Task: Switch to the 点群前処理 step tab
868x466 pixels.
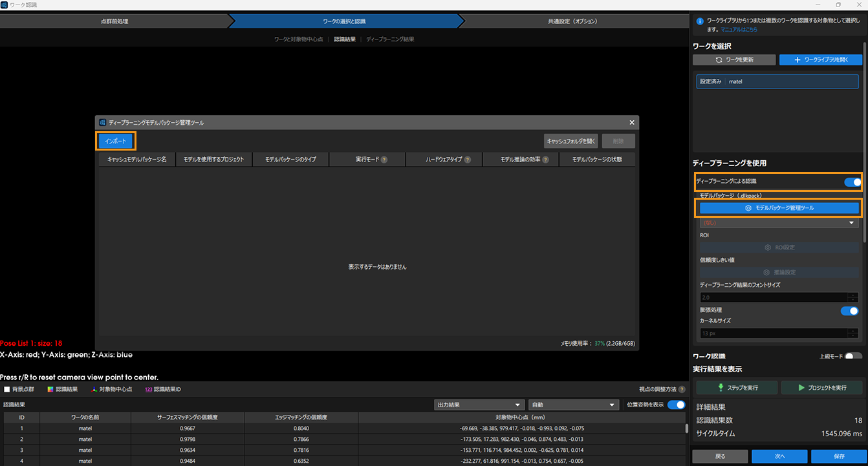Action: coord(114,21)
